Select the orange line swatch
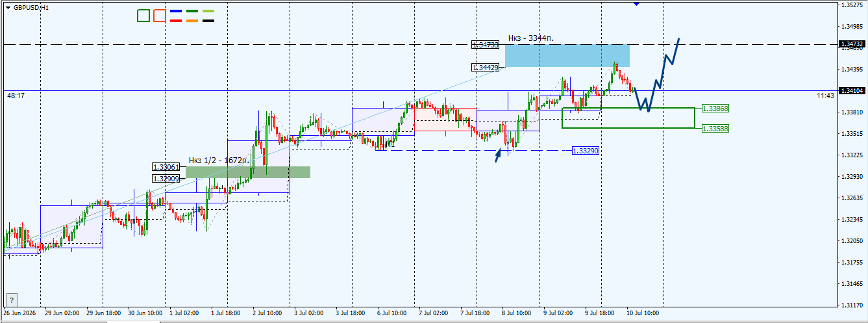The width and height of the screenshot is (868, 323). coord(192,21)
